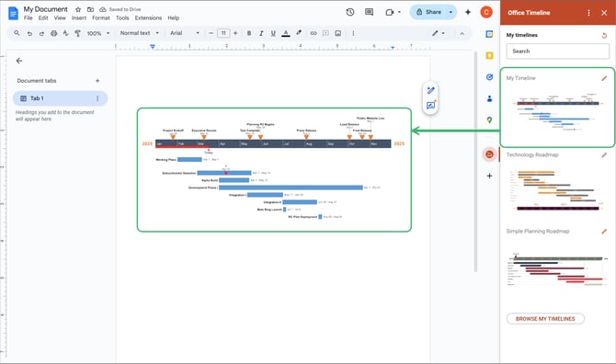The height and width of the screenshot is (364, 616).
Task: Click the spell check icon
Action: (x=65, y=33)
